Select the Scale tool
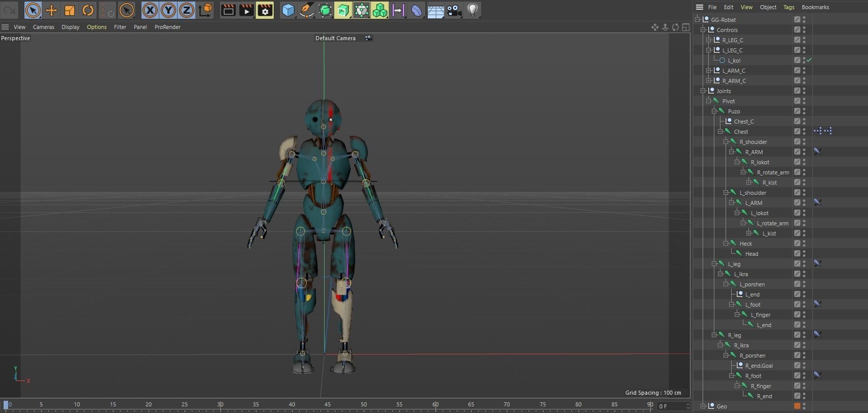868x413 pixels. coord(70,10)
